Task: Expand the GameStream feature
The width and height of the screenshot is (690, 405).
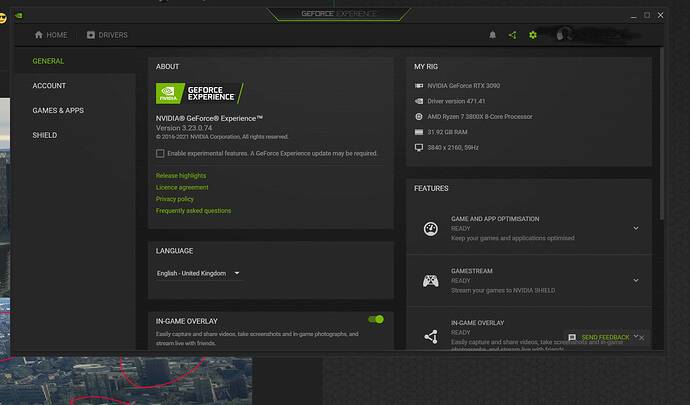Action: (x=636, y=280)
